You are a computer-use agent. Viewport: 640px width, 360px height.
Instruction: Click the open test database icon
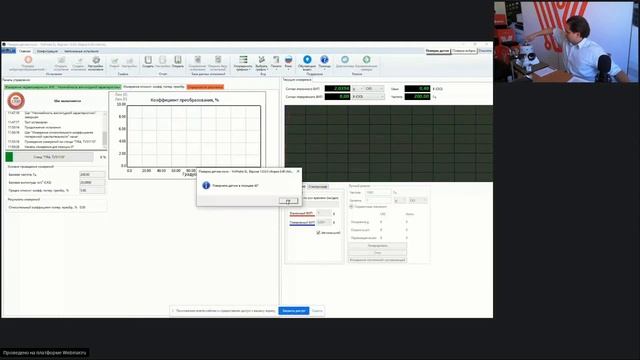point(218,60)
